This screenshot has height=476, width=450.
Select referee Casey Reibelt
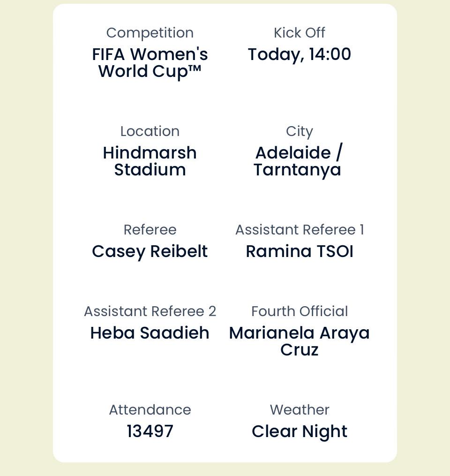click(x=150, y=251)
